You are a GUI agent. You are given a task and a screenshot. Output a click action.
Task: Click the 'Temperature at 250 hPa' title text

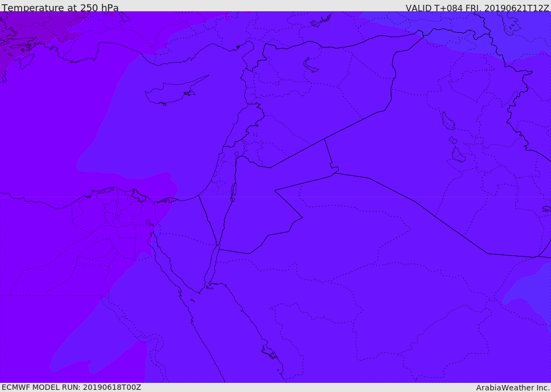click(x=60, y=8)
